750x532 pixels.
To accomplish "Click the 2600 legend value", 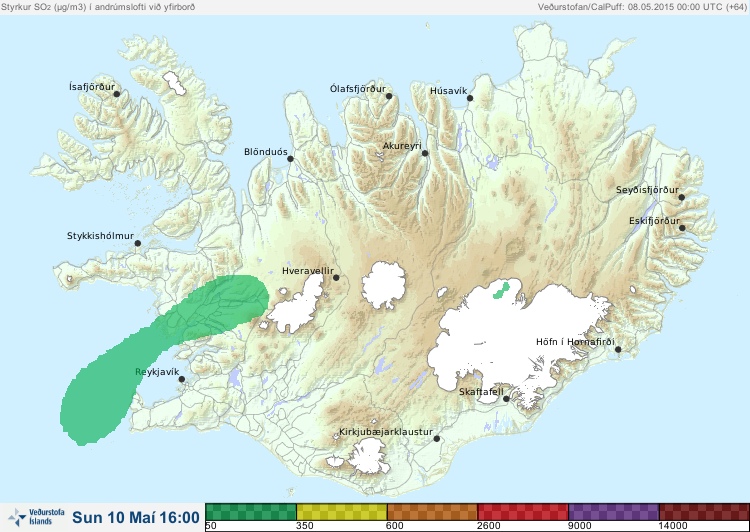I will tap(490, 526).
